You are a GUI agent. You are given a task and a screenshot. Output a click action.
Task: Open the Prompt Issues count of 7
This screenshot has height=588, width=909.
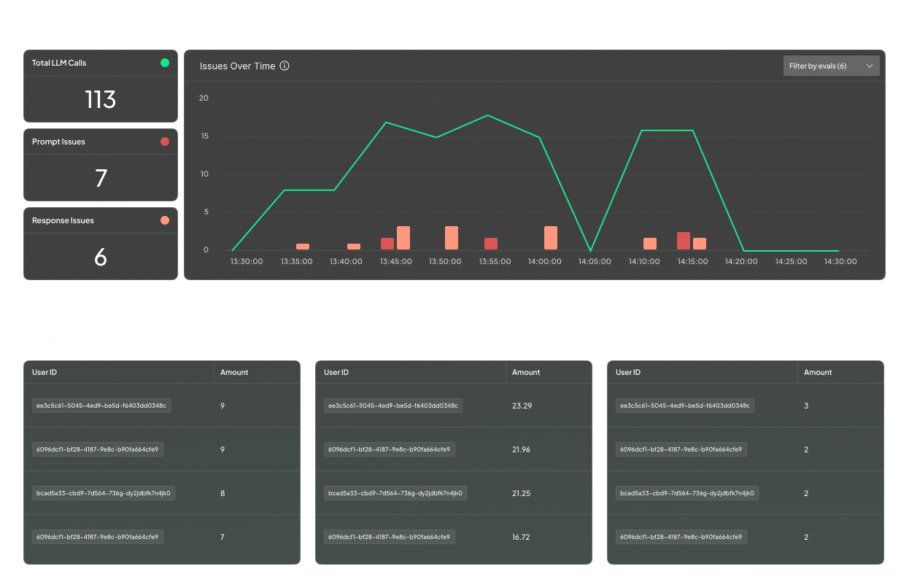[x=101, y=178]
